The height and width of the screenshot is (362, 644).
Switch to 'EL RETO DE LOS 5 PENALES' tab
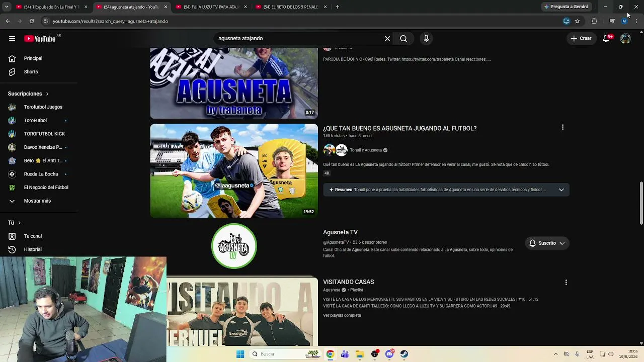pyautogui.click(x=291, y=7)
